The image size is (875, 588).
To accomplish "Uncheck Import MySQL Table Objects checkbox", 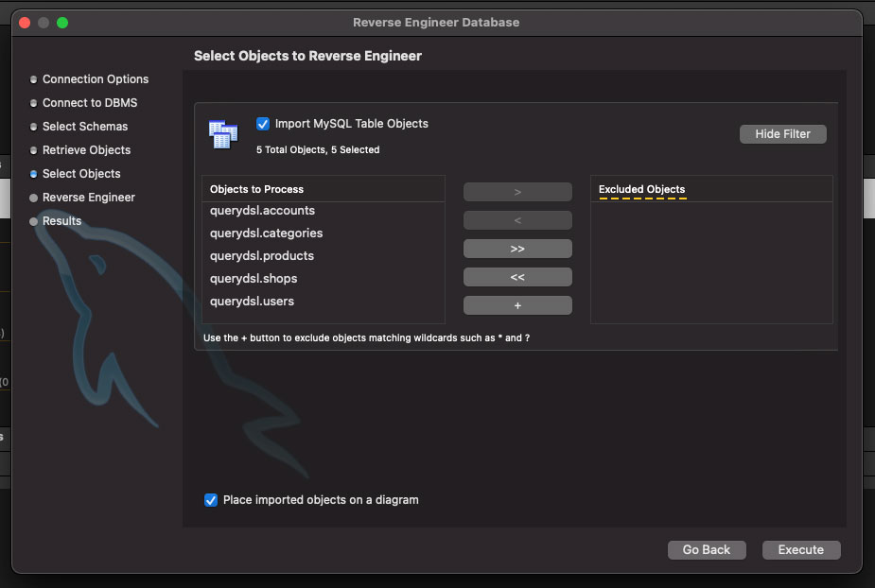I will pos(263,124).
